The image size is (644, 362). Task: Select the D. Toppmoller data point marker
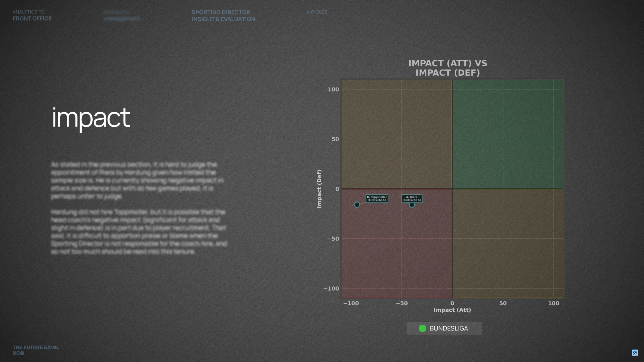(357, 205)
